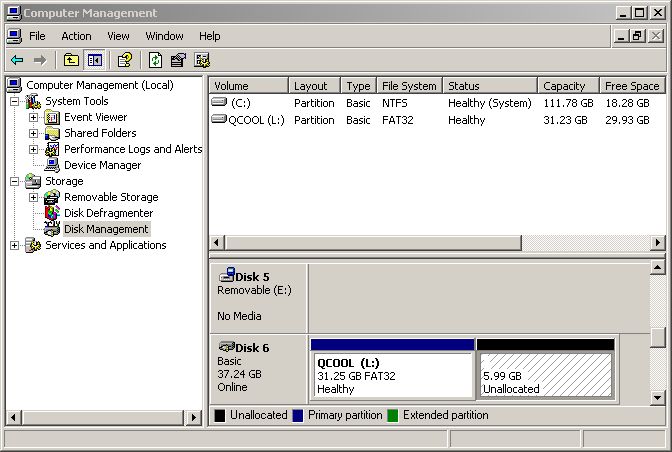Click the Back arrow toolbar icon

point(16,60)
